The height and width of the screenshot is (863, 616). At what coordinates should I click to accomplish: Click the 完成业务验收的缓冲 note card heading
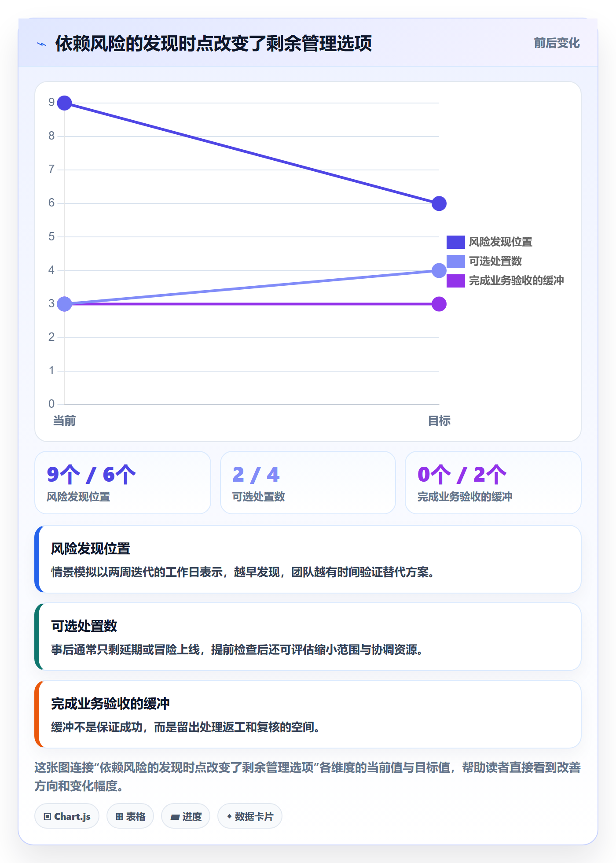click(x=110, y=704)
